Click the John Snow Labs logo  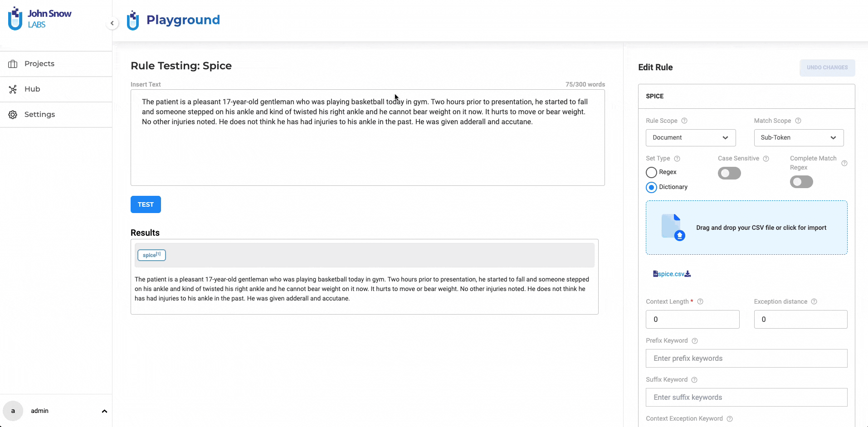tap(39, 19)
